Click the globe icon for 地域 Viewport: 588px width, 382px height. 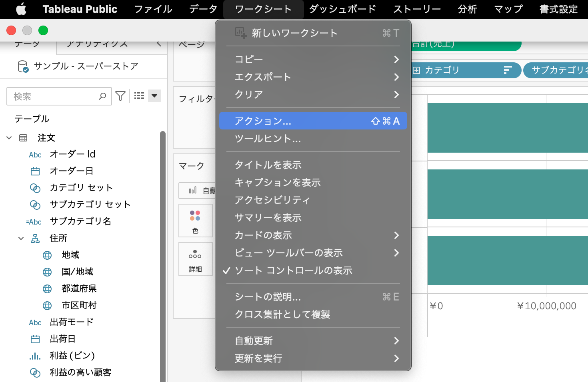point(47,255)
